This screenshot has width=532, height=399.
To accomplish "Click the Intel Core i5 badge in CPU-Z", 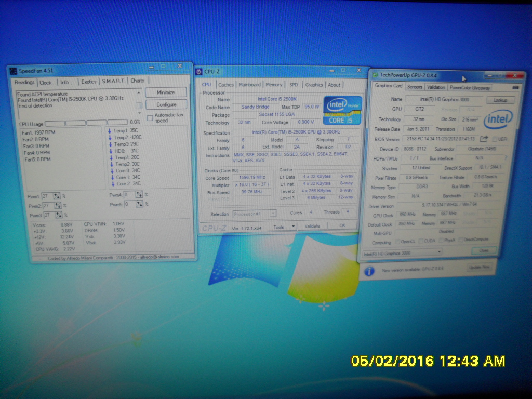I will [x=342, y=110].
